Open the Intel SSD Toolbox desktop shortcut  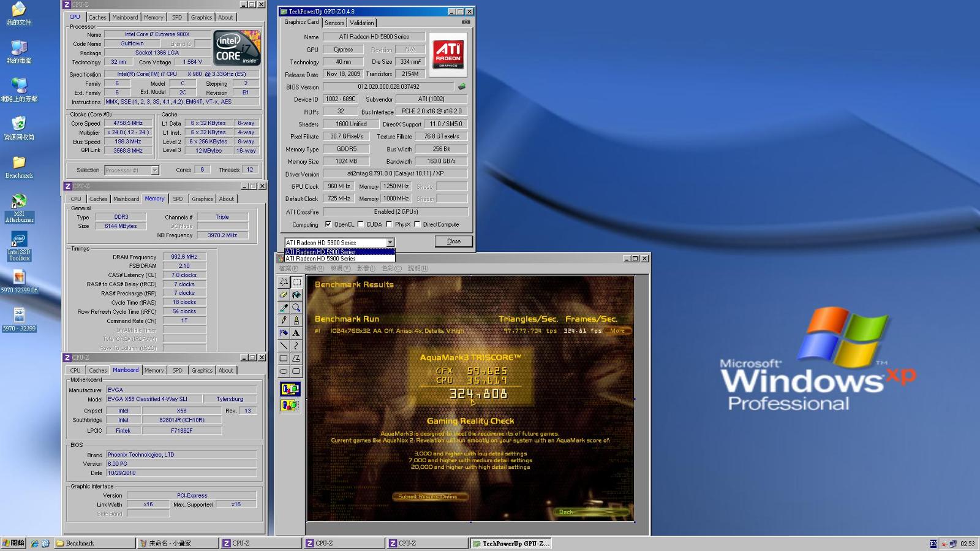point(19,246)
